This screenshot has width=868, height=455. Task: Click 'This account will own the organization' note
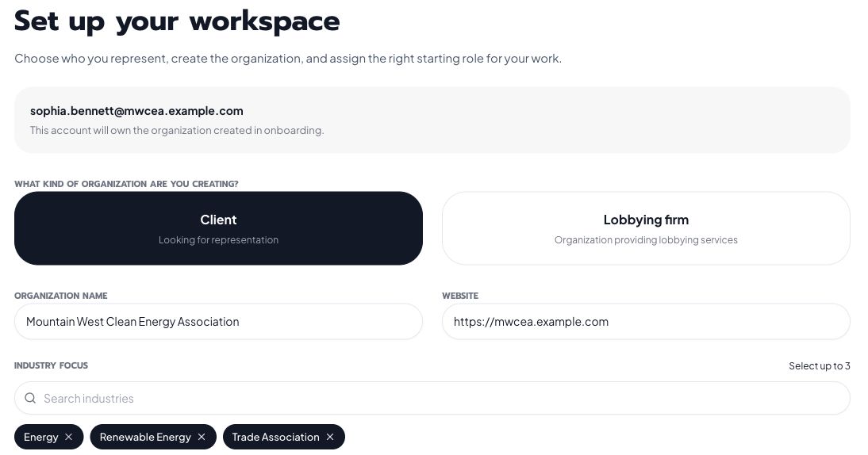pos(177,131)
